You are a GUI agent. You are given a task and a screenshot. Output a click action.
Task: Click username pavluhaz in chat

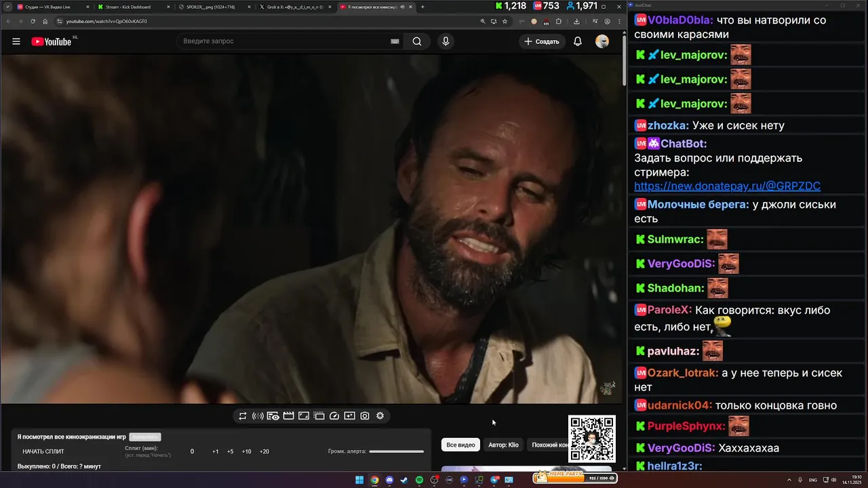click(x=673, y=351)
